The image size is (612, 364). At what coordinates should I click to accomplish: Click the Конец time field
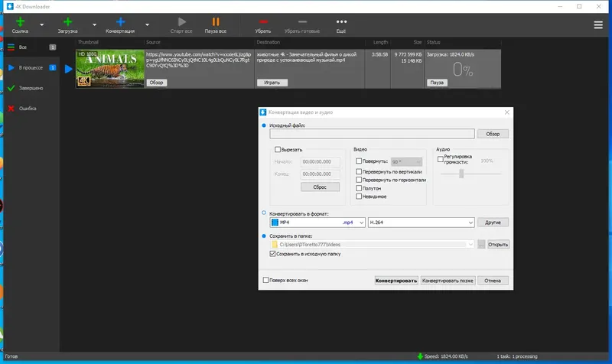pyautogui.click(x=320, y=174)
